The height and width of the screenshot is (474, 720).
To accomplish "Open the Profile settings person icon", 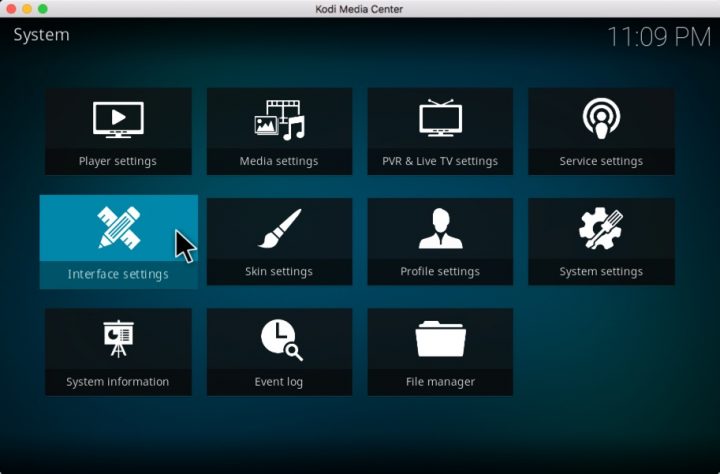I will (x=440, y=228).
